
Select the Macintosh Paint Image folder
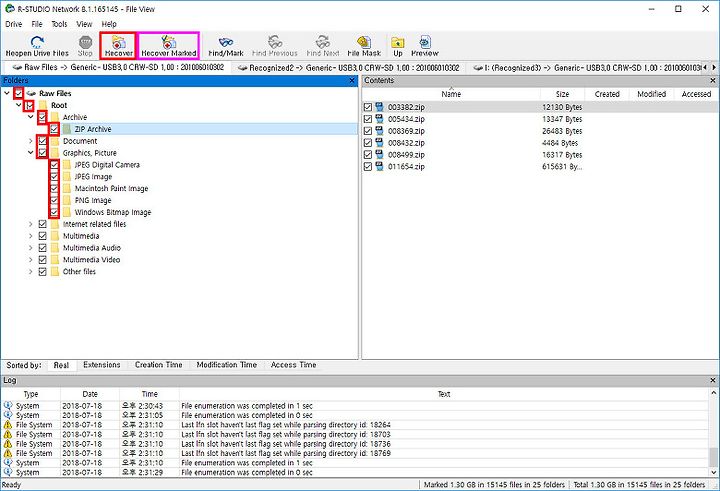pos(112,188)
